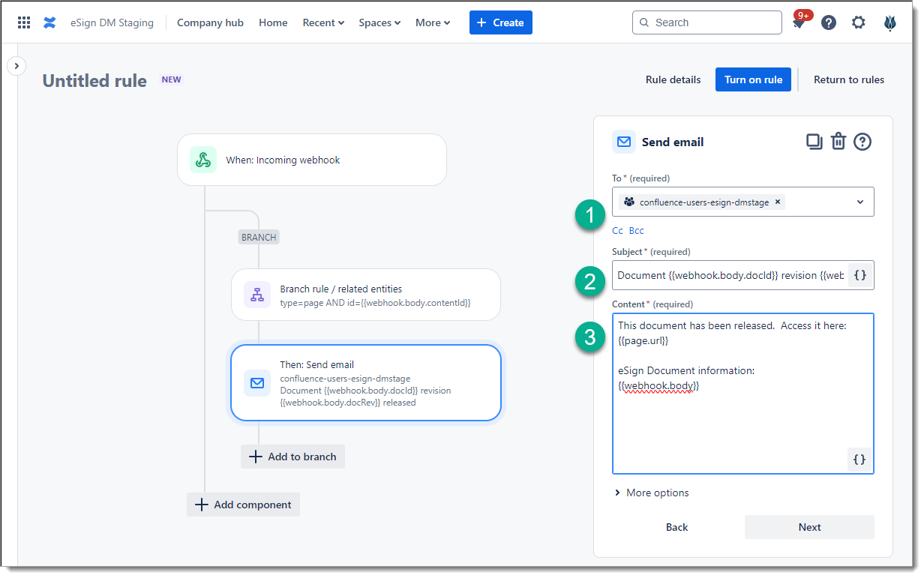Open the notifications bell with 9+ badge

799,22
